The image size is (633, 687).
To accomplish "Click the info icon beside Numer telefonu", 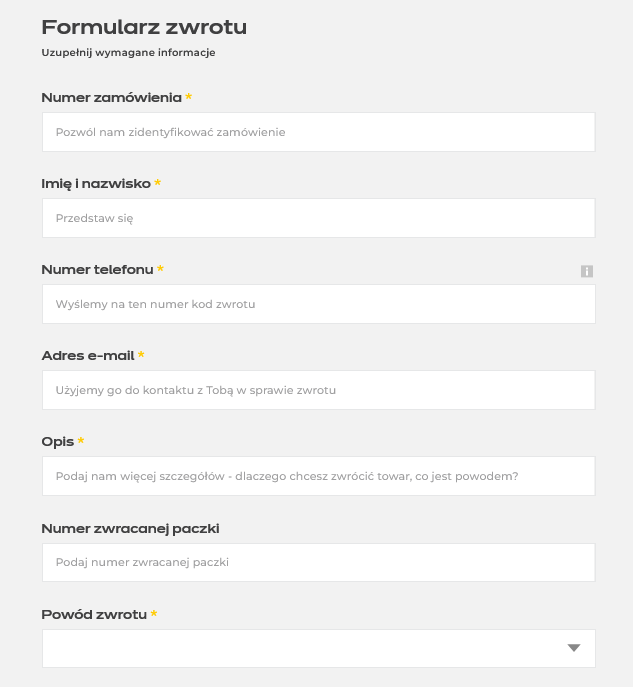I will click(587, 271).
